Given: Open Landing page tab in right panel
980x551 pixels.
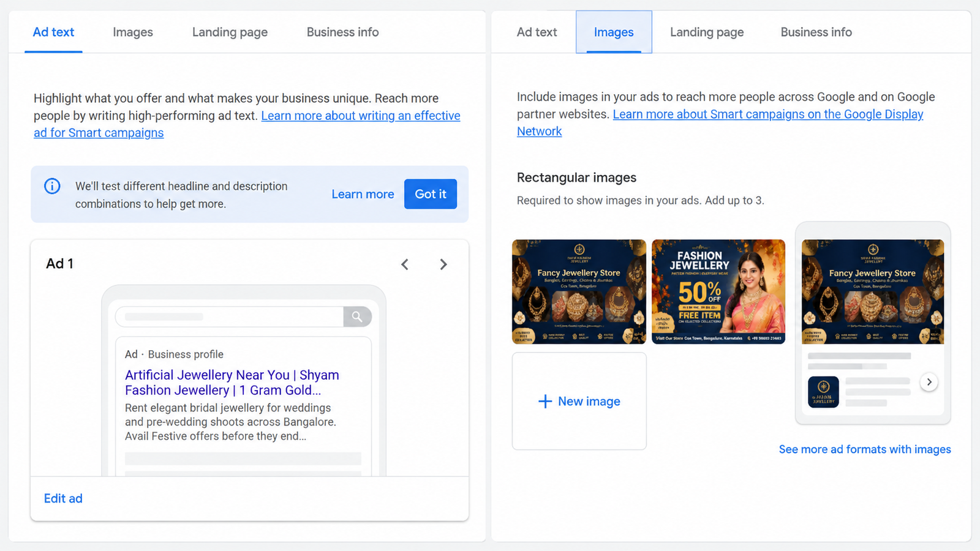Looking at the screenshot, I should click(x=707, y=32).
